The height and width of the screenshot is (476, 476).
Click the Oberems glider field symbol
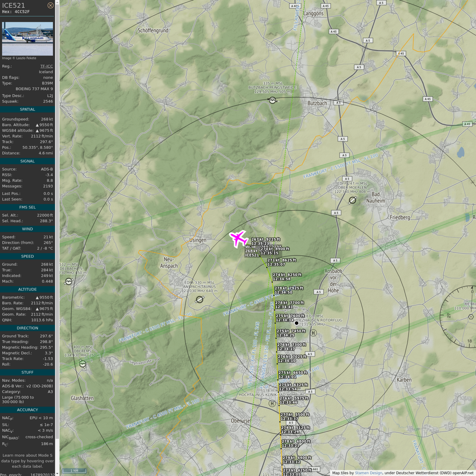(x=83, y=364)
